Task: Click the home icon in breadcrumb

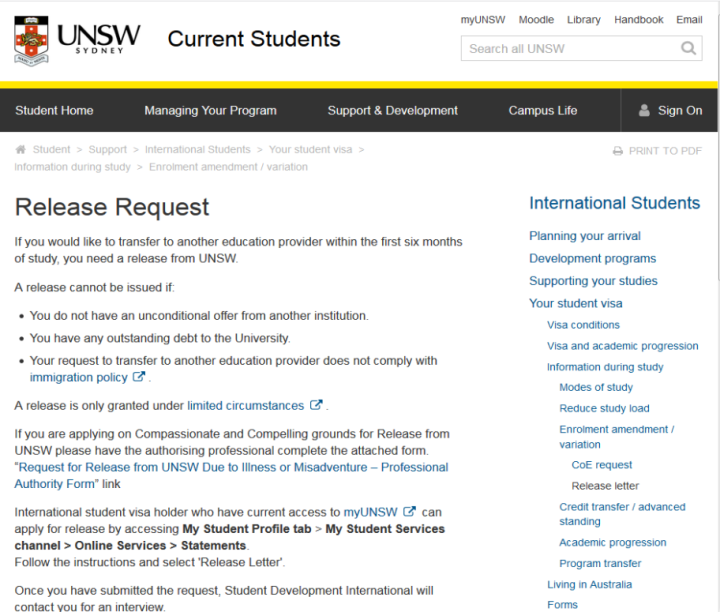Action: point(20,149)
